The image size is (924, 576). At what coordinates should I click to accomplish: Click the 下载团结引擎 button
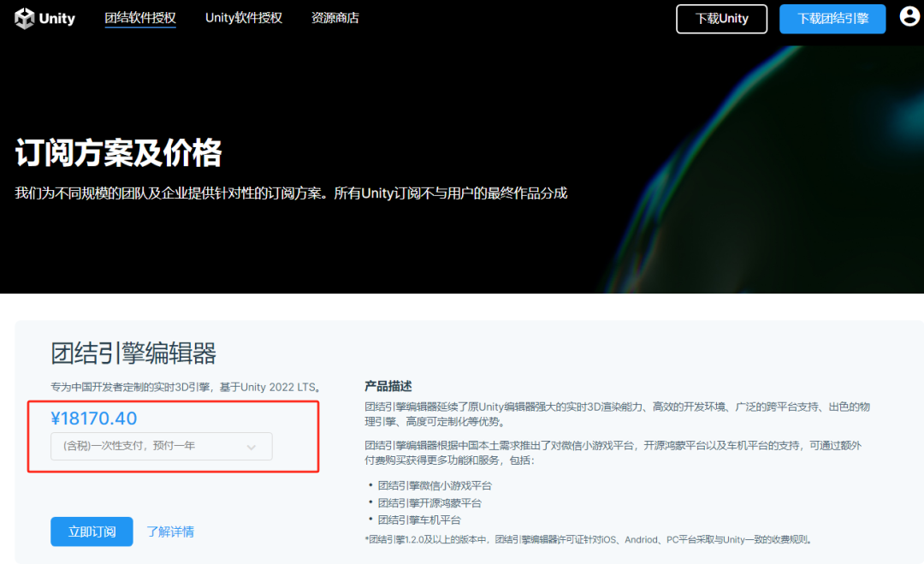[832, 19]
